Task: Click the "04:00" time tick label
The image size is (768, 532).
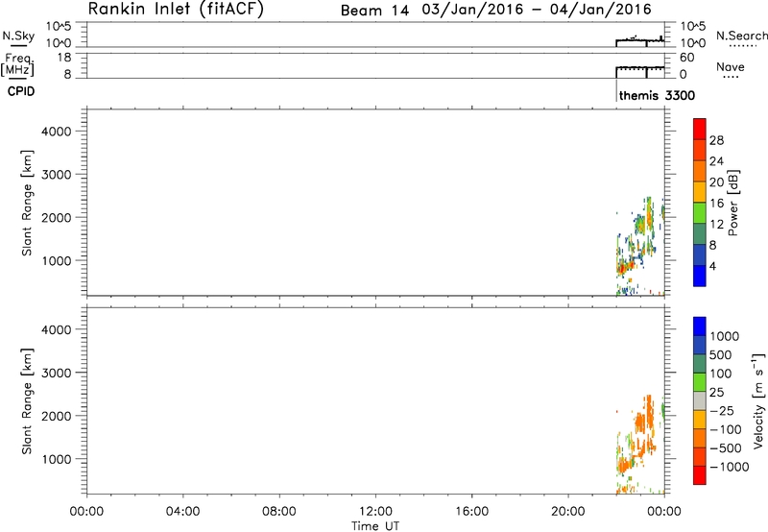Action: [x=182, y=512]
